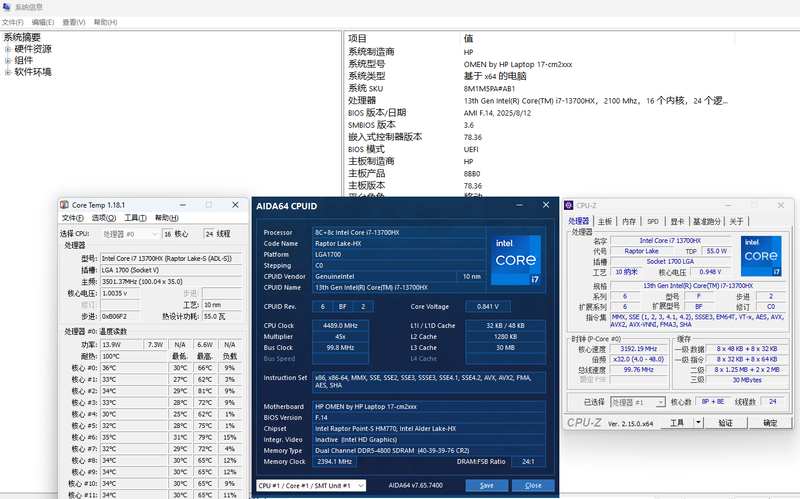Expand the 组件 tree node
The height and width of the screenshot is (499, 800).
point(8,60)
